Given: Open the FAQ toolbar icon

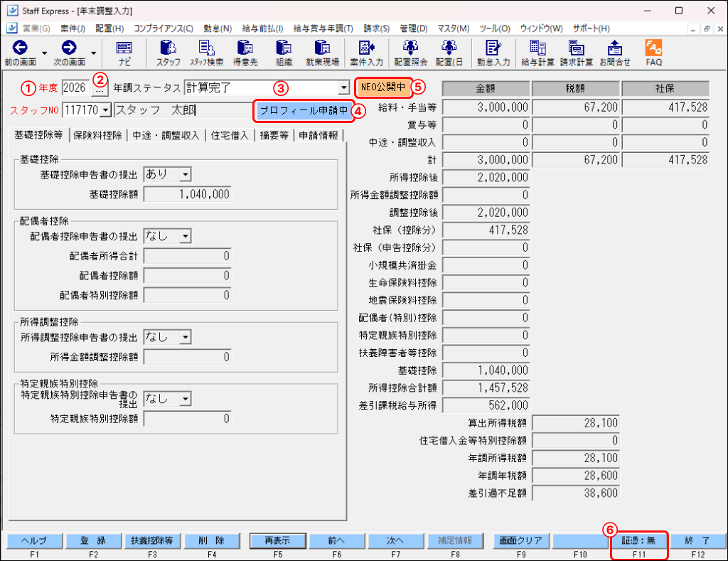Looking at the screenshot, I should pos(654,48).
